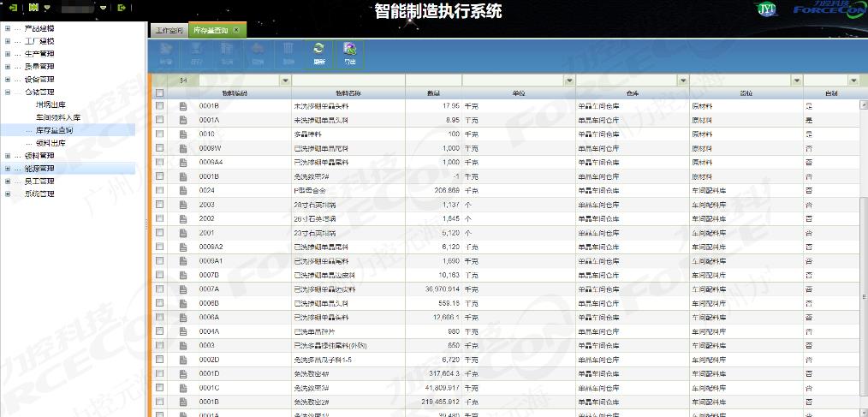Image resolution: width=868 pixels, height=417 pixels.
Task: Open the document icon of row 0002D
Action: pos(183,360)
